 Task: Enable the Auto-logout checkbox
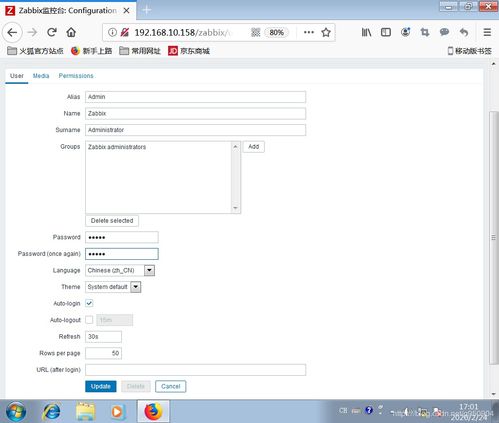pos(89,320)
